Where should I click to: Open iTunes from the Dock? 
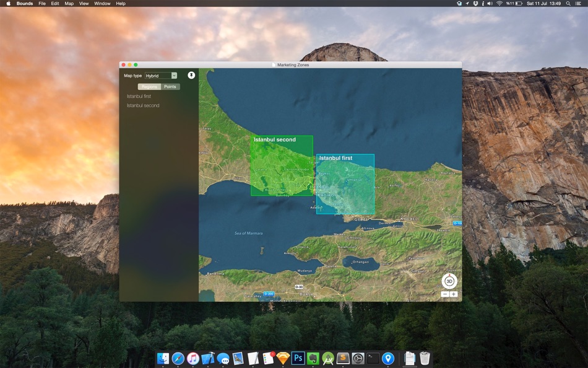[x=192, y=358]
